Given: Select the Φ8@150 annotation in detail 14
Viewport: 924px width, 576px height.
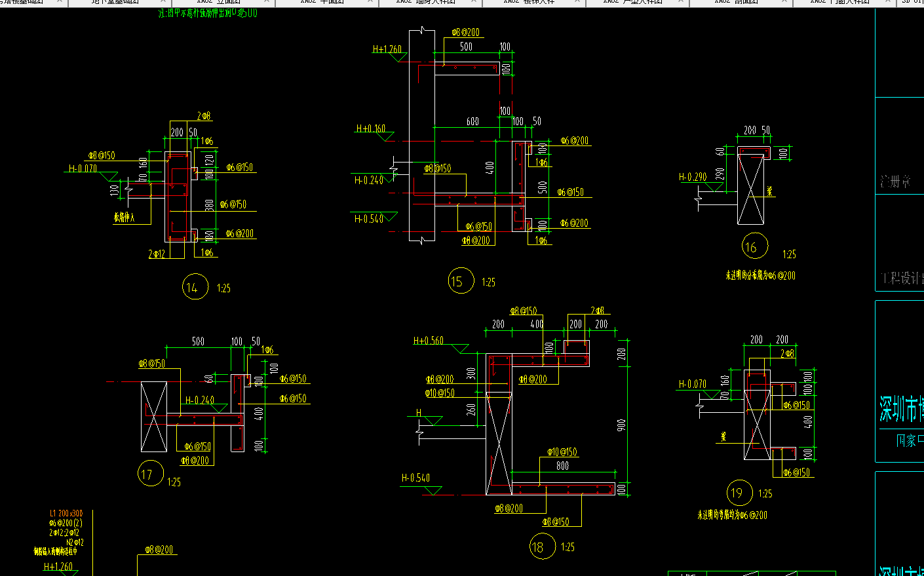Looking at the screenshot, I should coord(102,155).
